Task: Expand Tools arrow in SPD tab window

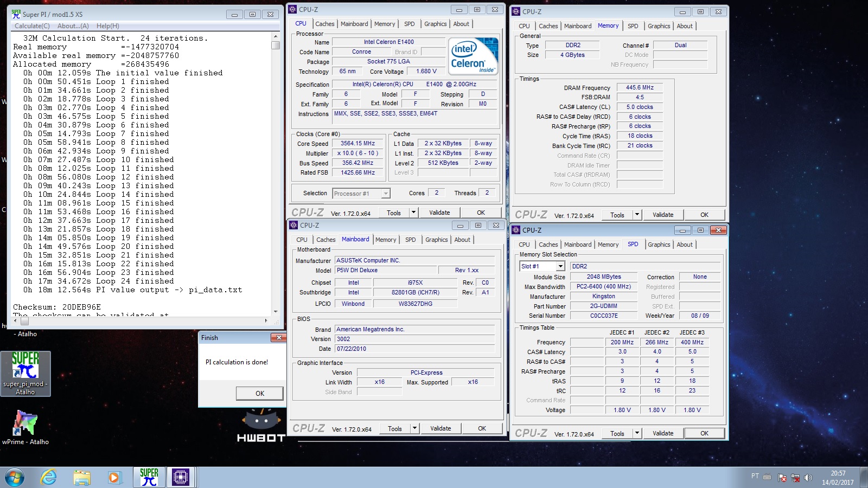Action: click(x=637, y=433)
